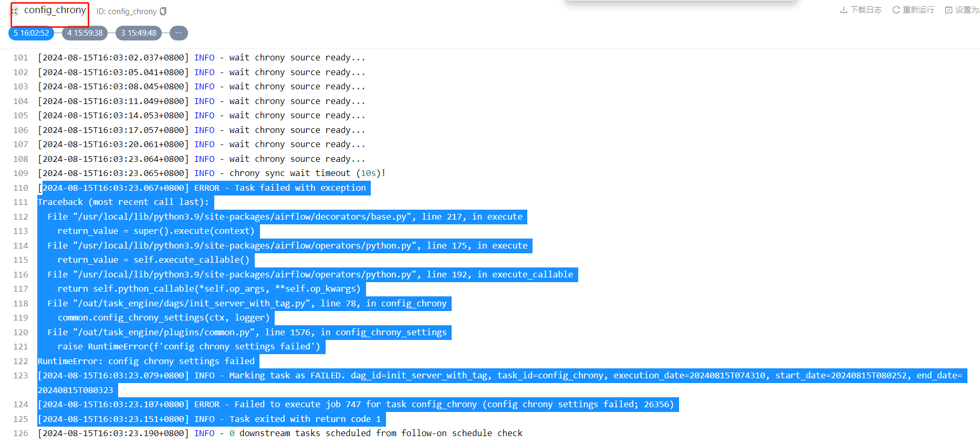Click log line timestamped 16:03:05.041
Screen dimensions: 980x444
pos(201,72)
